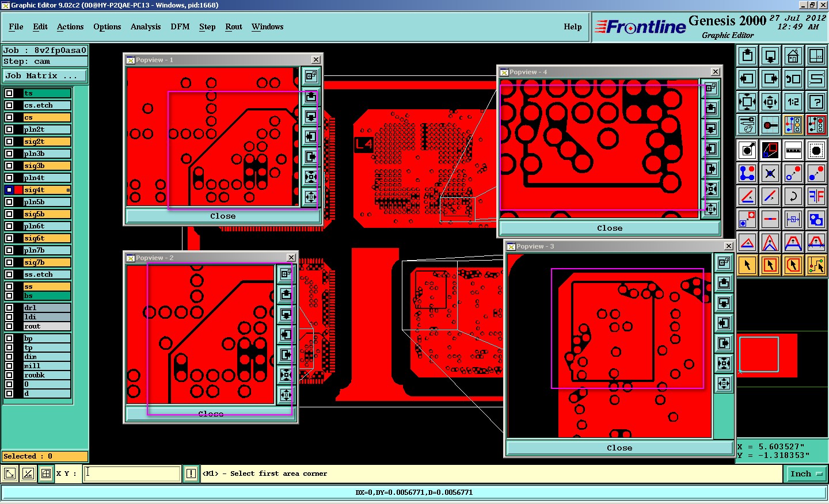Open the Windows menu

pyautogui.click(x=268, y=26)
